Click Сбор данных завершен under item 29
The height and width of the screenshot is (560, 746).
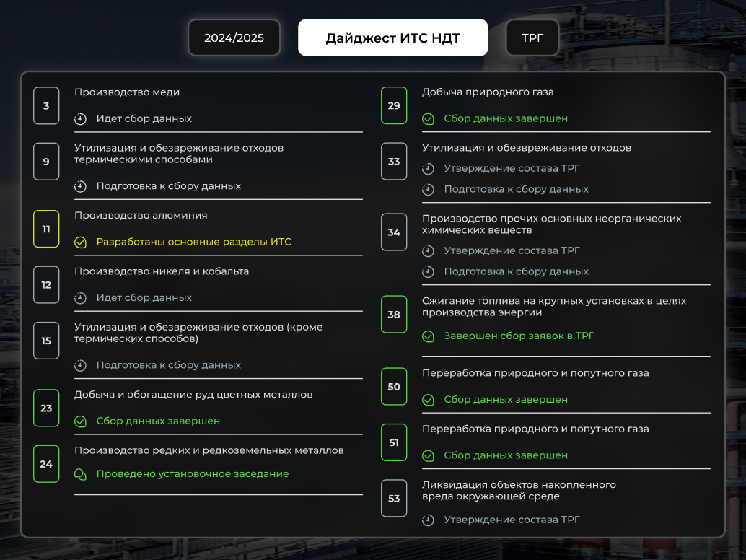coord(506,118)
